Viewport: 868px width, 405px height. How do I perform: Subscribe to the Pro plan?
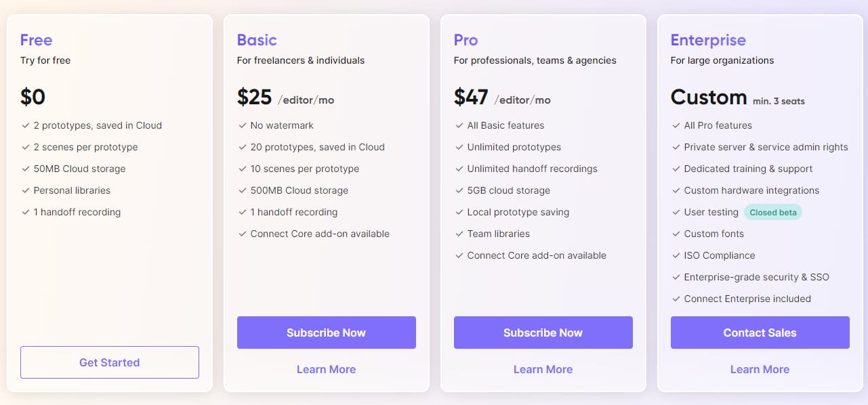tap(543, 333)
